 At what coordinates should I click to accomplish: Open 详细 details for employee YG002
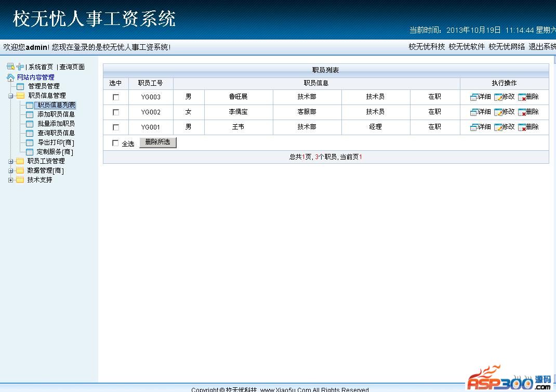474,112
